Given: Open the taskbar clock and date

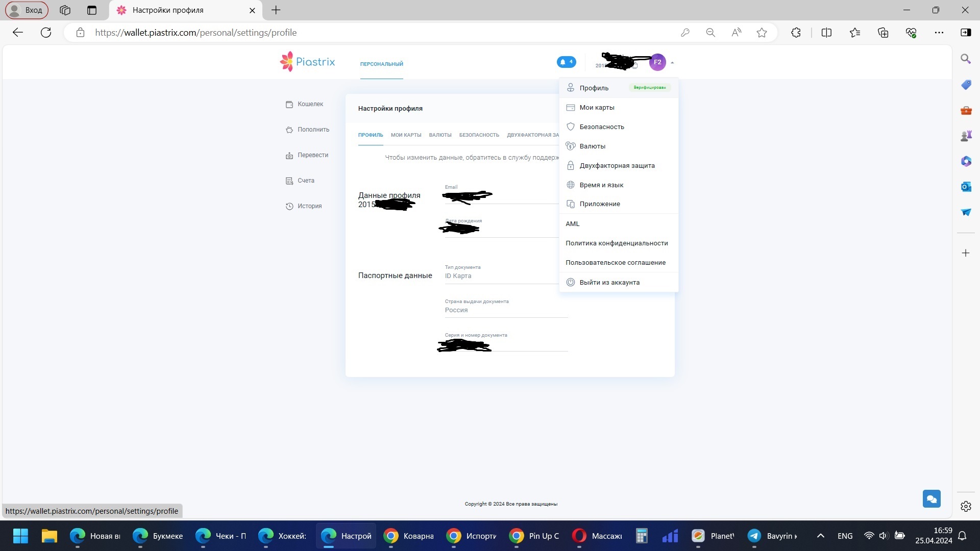Looking at the screenshot, I should 934,536.
